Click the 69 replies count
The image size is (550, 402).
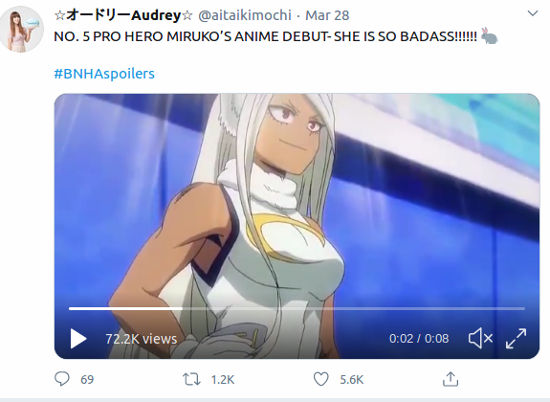(87, 380)
